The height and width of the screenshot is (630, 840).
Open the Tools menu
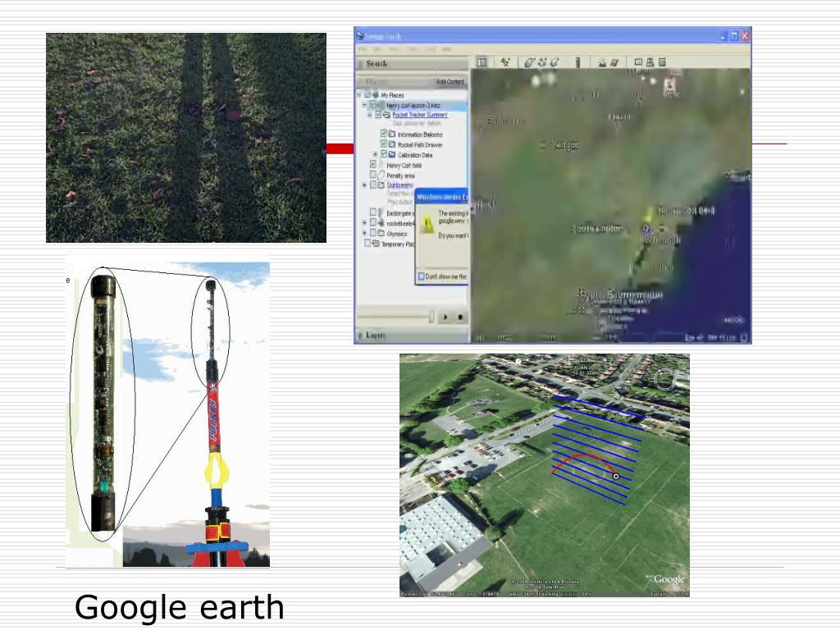(x=413, y=49)
